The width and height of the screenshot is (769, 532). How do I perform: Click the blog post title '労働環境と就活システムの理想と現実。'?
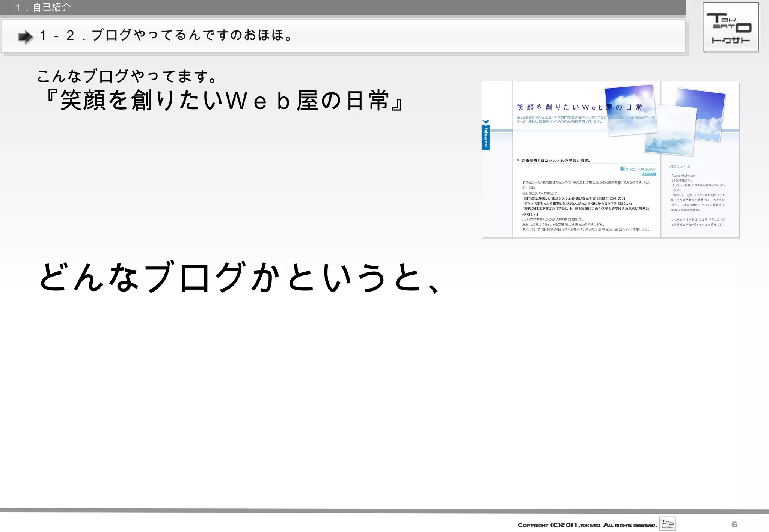point(555,161)
